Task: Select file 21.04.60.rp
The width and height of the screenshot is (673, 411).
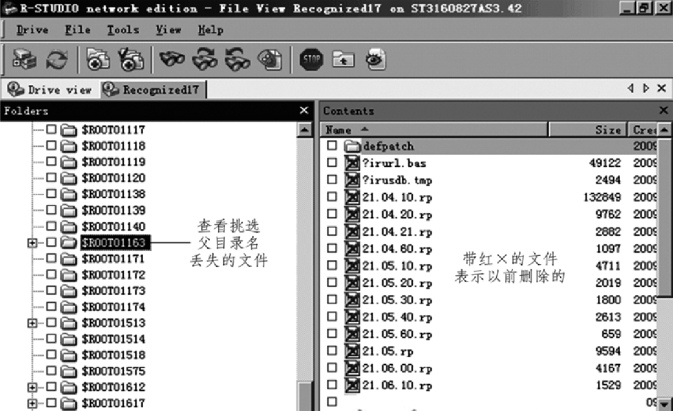Action: coord(397,249)
